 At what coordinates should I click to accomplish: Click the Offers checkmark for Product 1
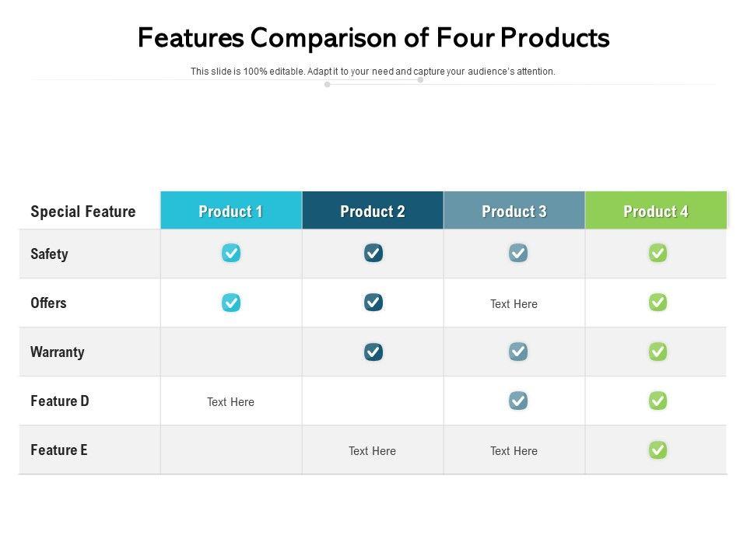click(231, 303)
